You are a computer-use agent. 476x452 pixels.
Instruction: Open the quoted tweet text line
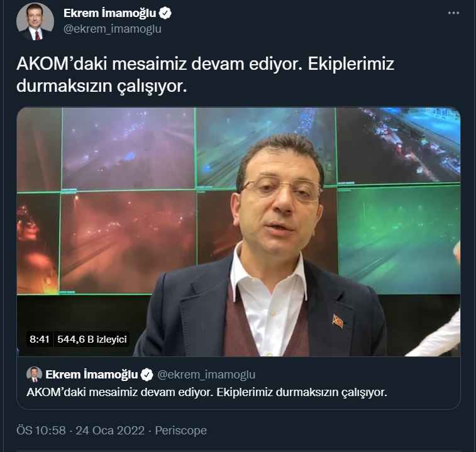207,392
